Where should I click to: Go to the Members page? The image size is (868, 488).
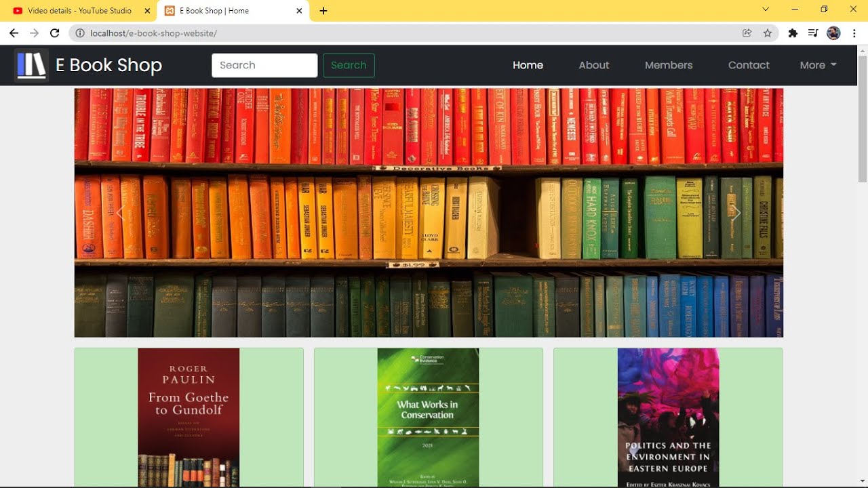pyautogui.click(x=669, y=65)
